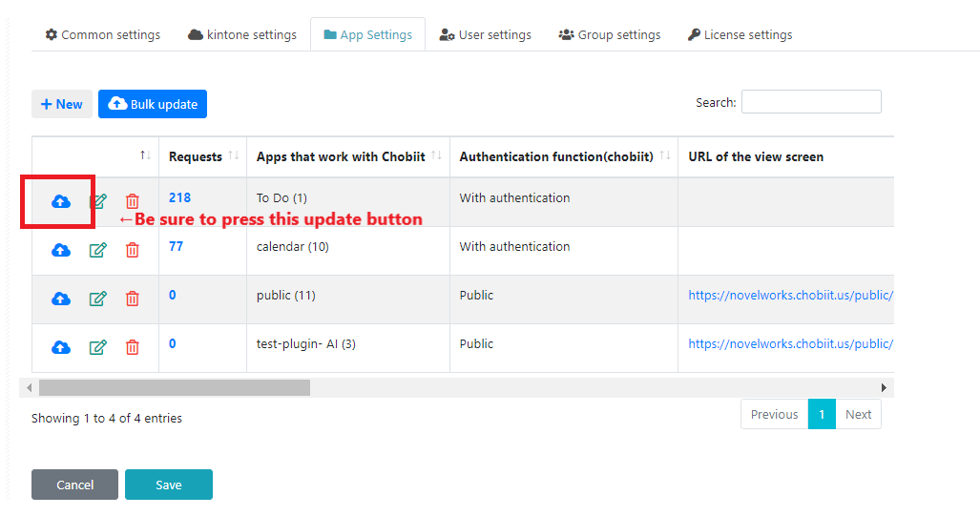Open the 218 requests link
The height and width of the screenshot is (516, 980).
pyautogui.click(x=179, y=197)
